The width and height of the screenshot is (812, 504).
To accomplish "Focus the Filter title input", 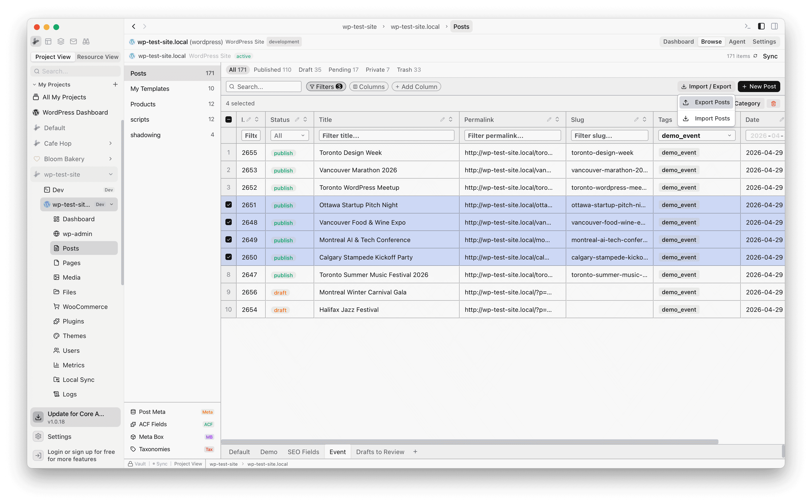I will [386, 135].
